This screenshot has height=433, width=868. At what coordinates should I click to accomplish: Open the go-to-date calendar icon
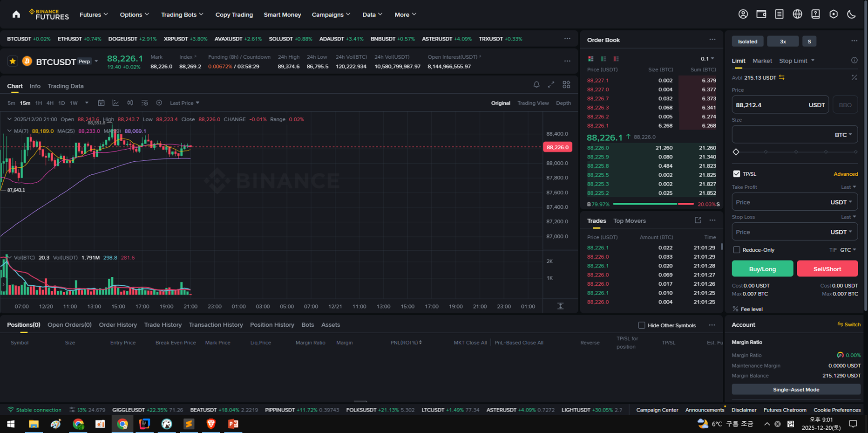(101, 103)
